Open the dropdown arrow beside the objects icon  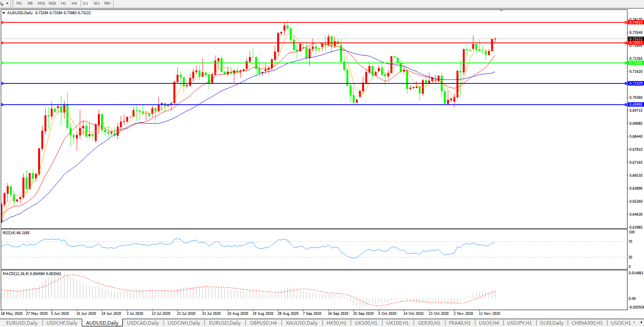point(7,4)
